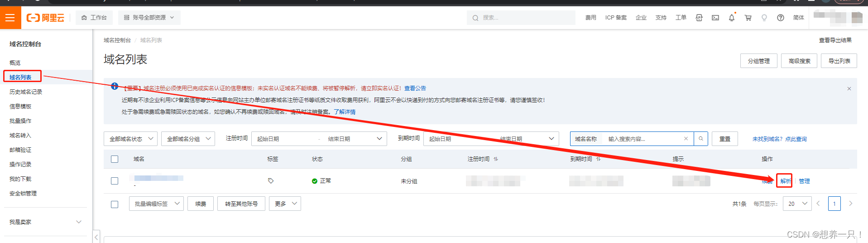The height and width of the screenshot is (243, 868).
Task: Click the 解析 link in the row
Action: 786,181
